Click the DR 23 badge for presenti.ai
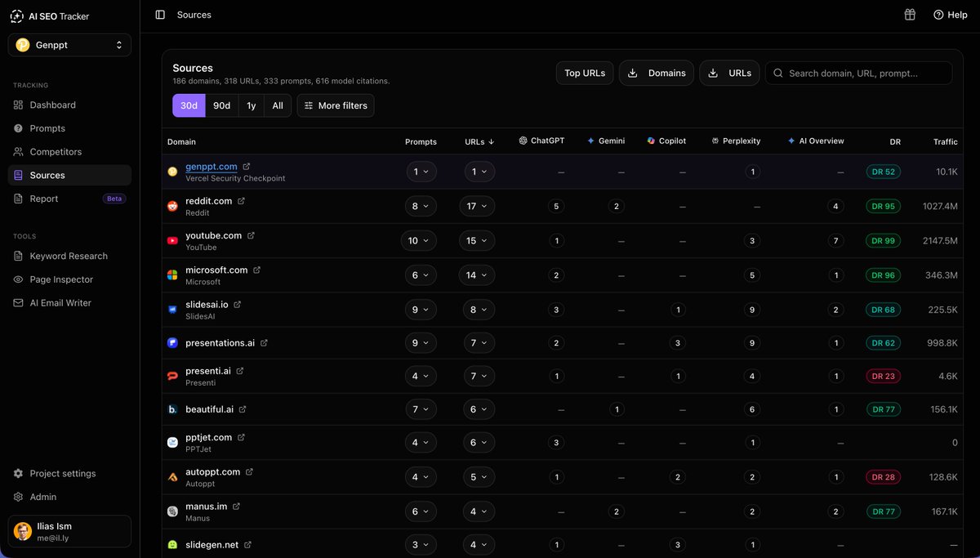This screenshot has width=980, height=558. tap(884, 376)
